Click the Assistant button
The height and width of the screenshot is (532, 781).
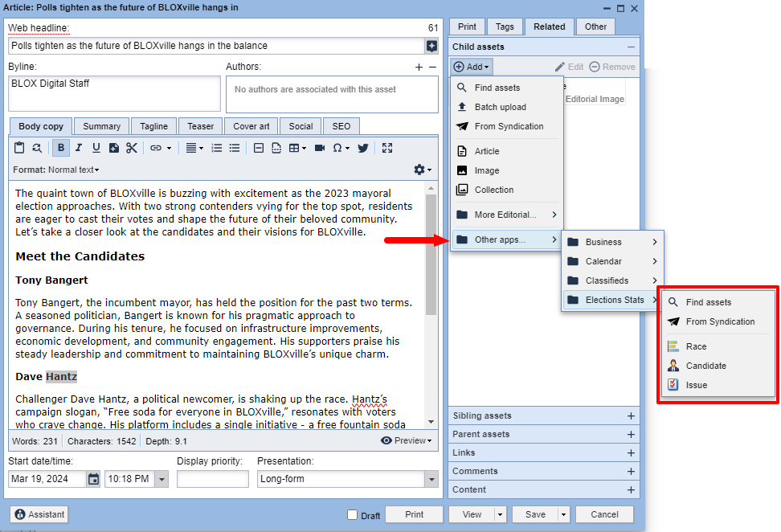tap(39, 514)
